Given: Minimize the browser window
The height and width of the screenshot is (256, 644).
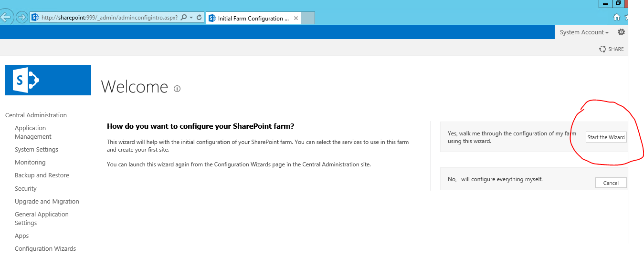Looking at the screenshot, I should click(606, 4).
